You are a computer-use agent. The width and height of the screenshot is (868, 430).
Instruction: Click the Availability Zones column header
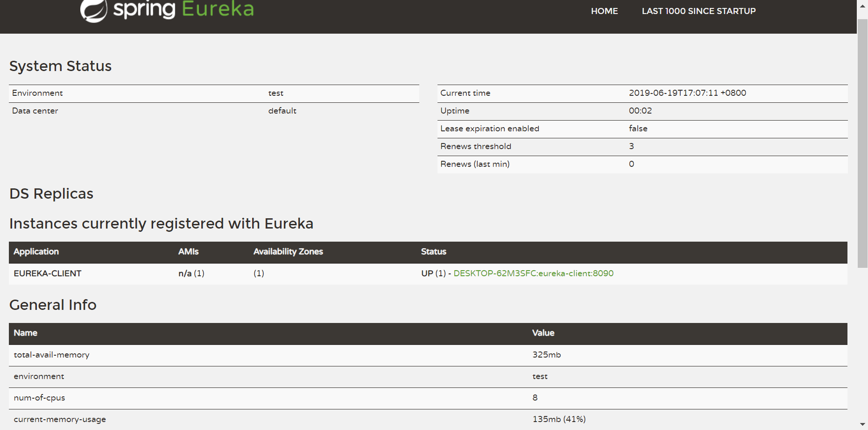click(288, 251)
